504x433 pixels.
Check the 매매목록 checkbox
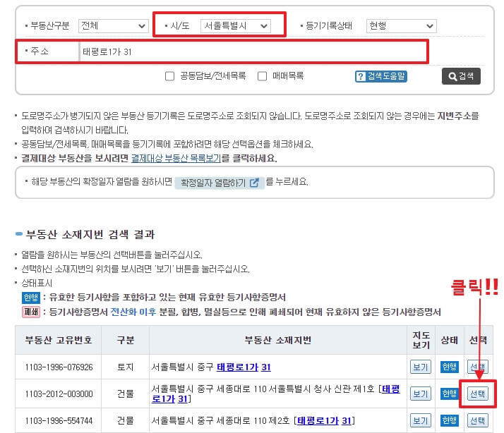263,76
